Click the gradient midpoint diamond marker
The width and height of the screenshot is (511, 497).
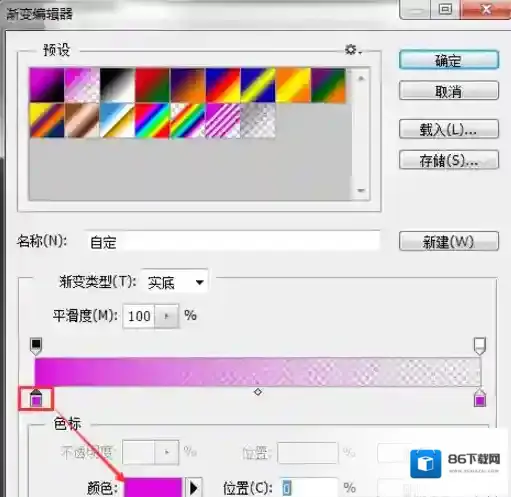click(258, 392)
